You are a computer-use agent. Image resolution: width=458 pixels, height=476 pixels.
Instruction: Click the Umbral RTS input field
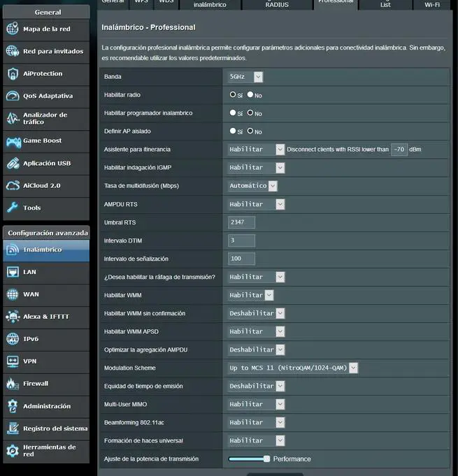click(242, 222)
